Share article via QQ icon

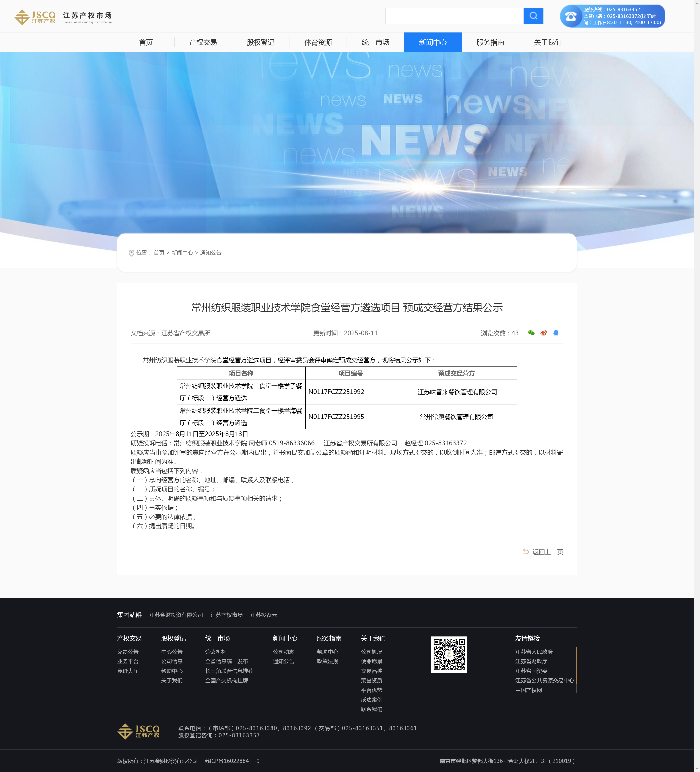click(556, 333)
